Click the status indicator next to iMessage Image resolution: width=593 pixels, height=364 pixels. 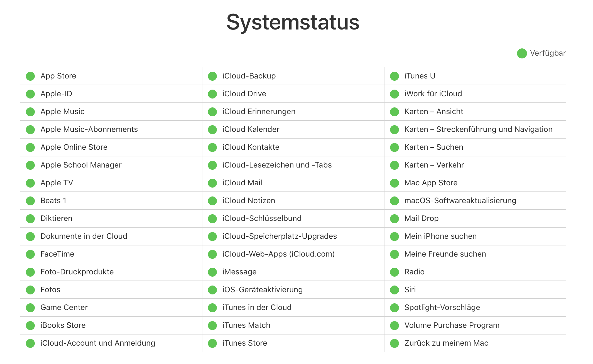(x=212, y=272)
